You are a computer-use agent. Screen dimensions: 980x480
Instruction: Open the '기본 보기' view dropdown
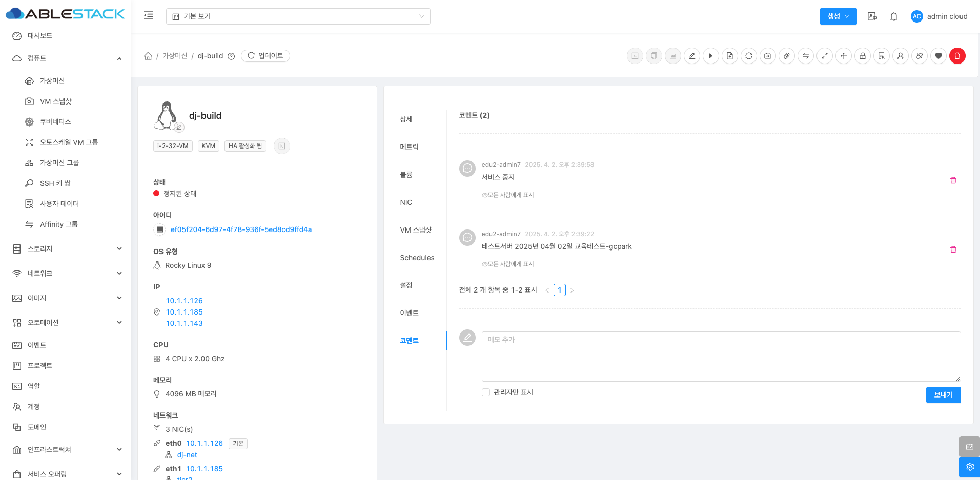(298, 16)
